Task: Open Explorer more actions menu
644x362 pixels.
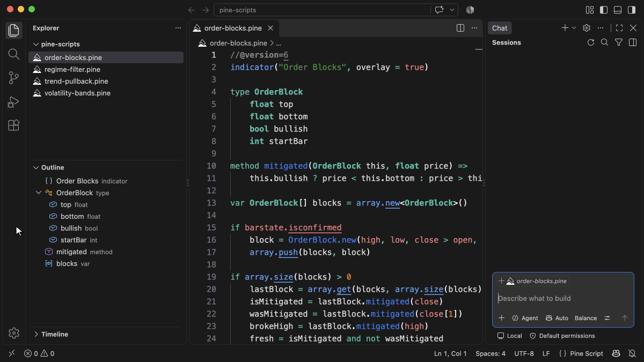Action: coord(178,28)
